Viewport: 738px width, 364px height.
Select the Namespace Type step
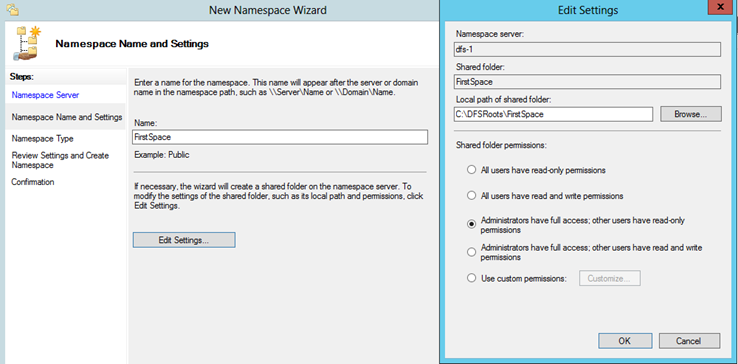[x=42, y=138]
